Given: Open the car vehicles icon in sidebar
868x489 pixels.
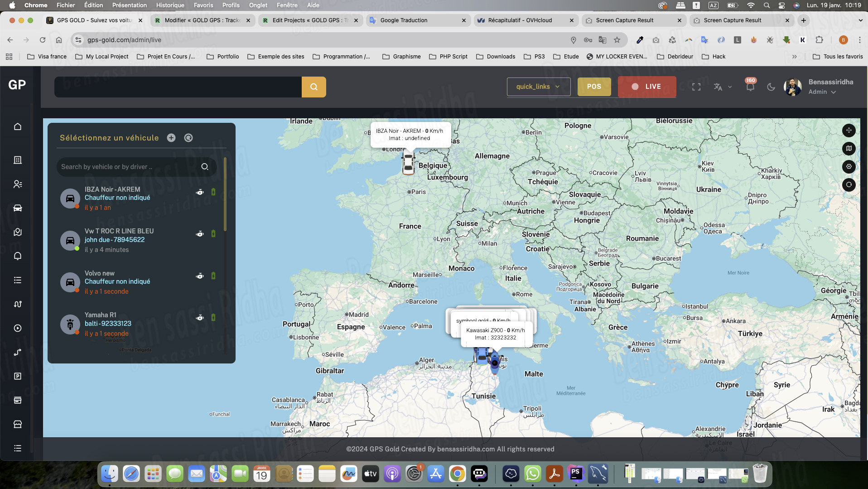Looking at the screenshot, I should point(18,208).
